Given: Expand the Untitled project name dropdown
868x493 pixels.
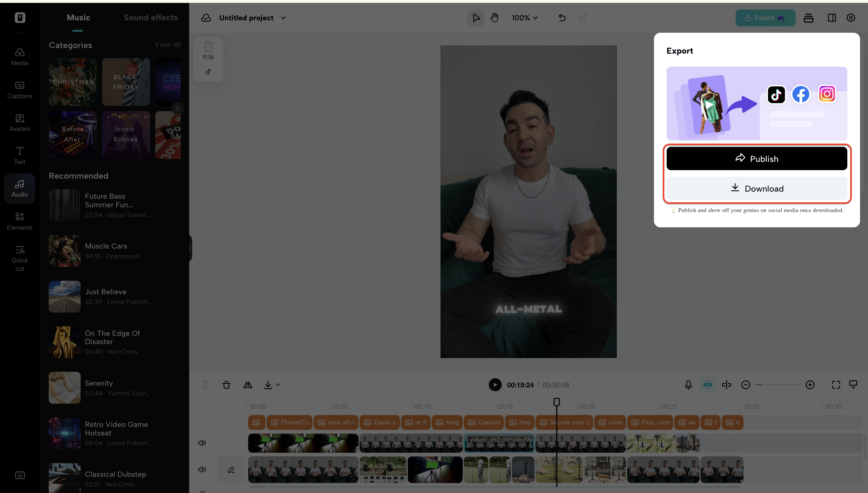Looking at the screenshot, I should [x=283, y=18].
